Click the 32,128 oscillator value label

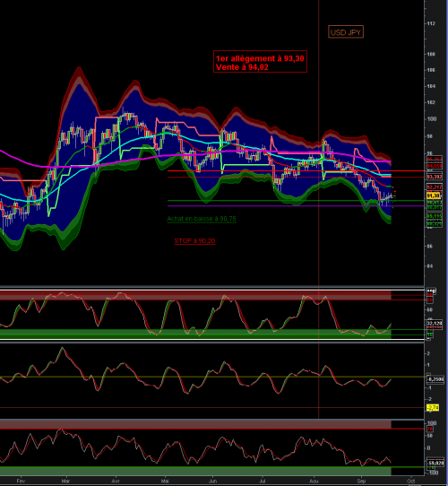pyautogui.click(x=435, y=324)
